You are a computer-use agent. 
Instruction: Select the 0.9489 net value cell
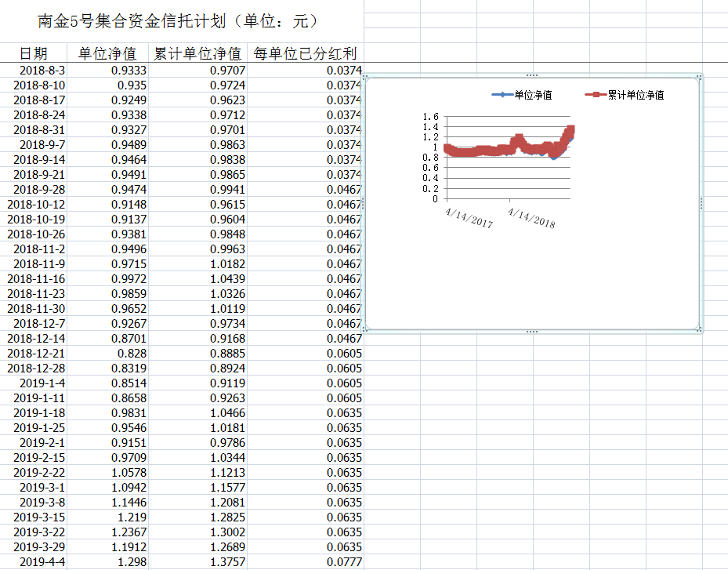tap(107, 144)
